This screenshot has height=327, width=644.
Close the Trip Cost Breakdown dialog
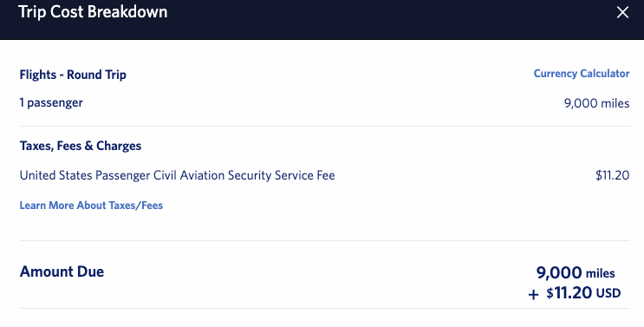(x=622, y=12)
